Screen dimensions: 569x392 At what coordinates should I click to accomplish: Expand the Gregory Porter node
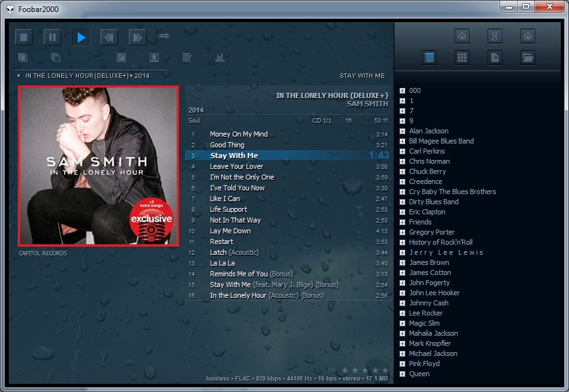click(x=402, y=232)
